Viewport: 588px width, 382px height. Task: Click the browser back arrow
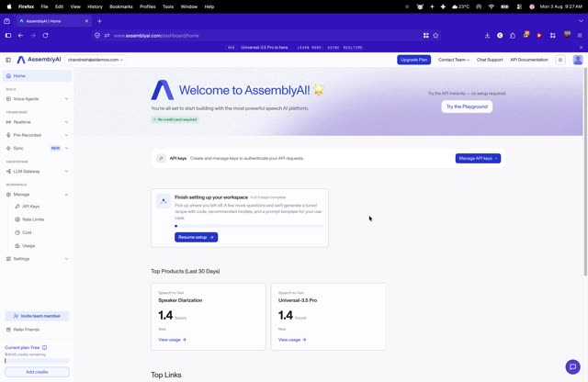click(20, 35)
